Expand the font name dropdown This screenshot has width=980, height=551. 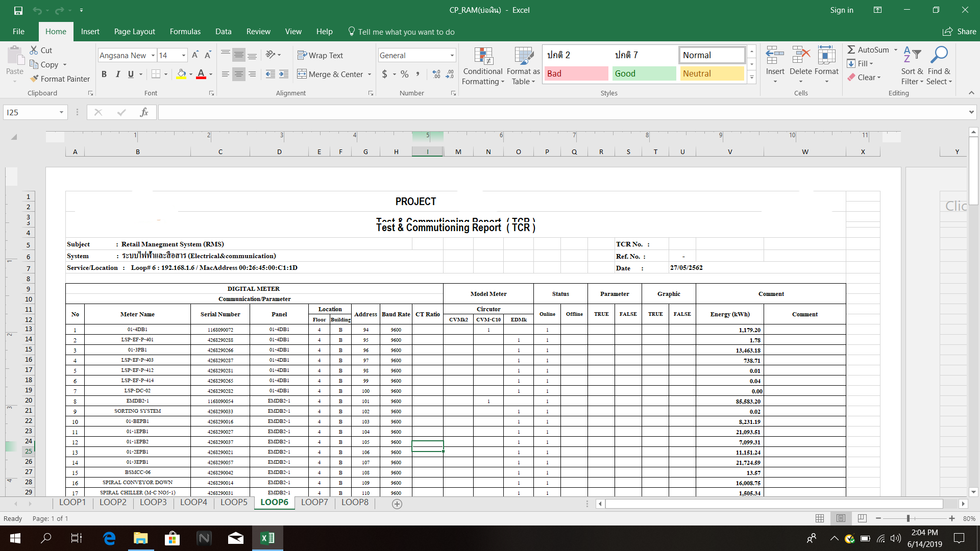[153, 56]
